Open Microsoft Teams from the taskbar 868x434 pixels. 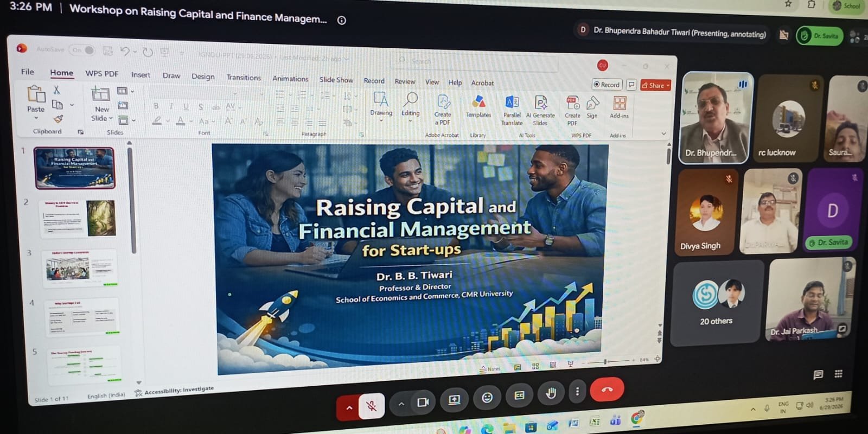click(615, 420)
